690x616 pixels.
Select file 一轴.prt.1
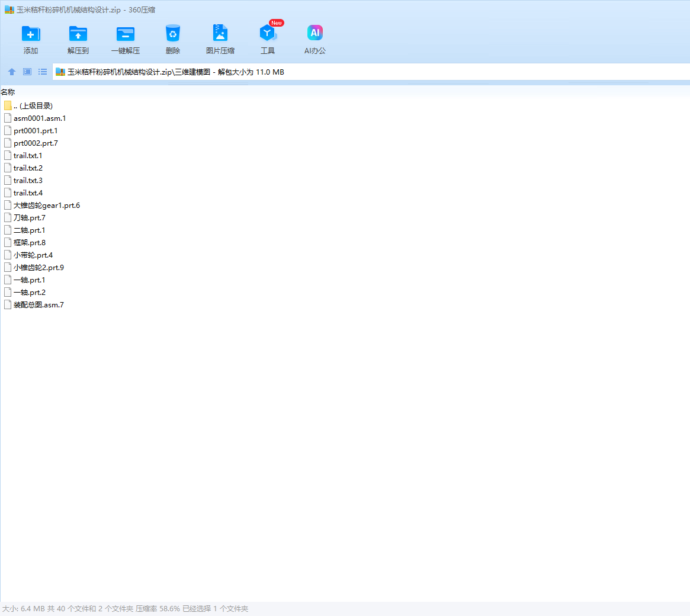29,280
